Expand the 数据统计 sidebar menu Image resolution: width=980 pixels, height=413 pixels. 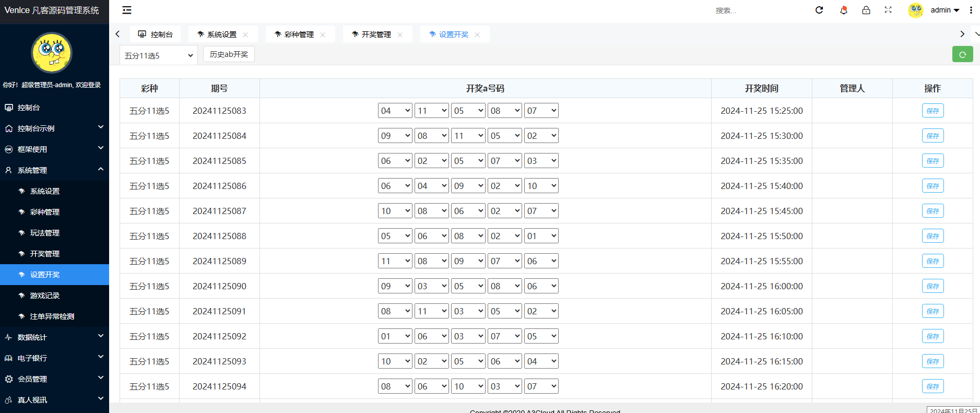click(x=54, y=337)
